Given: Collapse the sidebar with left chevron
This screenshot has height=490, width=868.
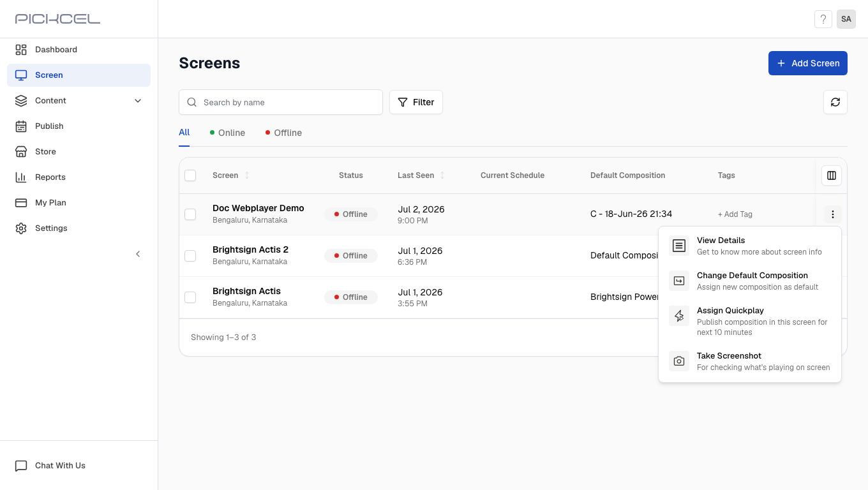Looking at the screenshot, I should tap(138, 254).
